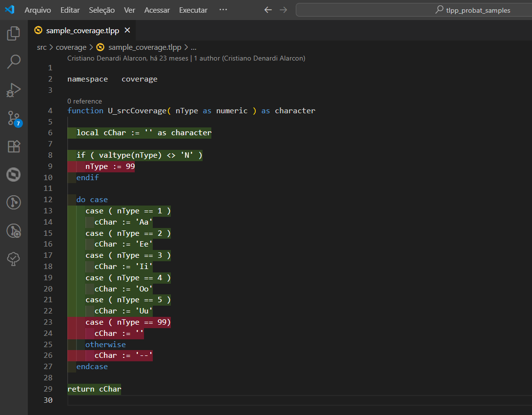532x415 pixels.
Task: Open the tree-with-checkmark testing icon
Action: 14,259
